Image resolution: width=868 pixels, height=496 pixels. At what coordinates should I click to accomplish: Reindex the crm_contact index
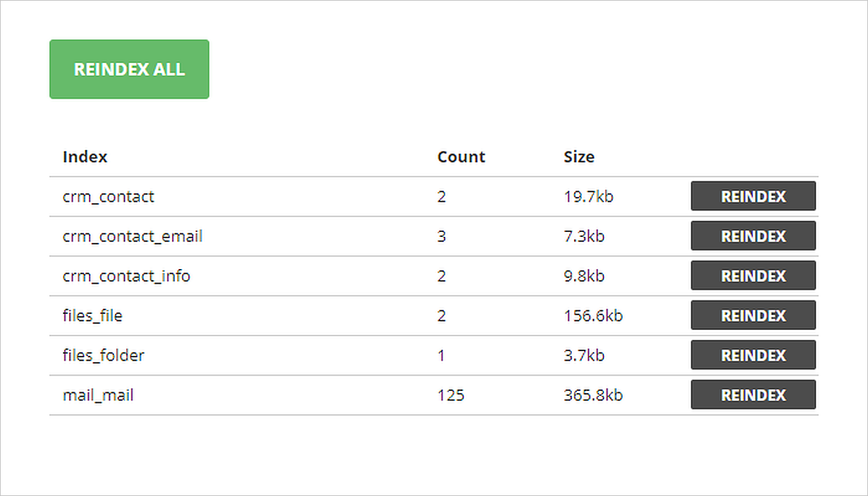(753, 196)
